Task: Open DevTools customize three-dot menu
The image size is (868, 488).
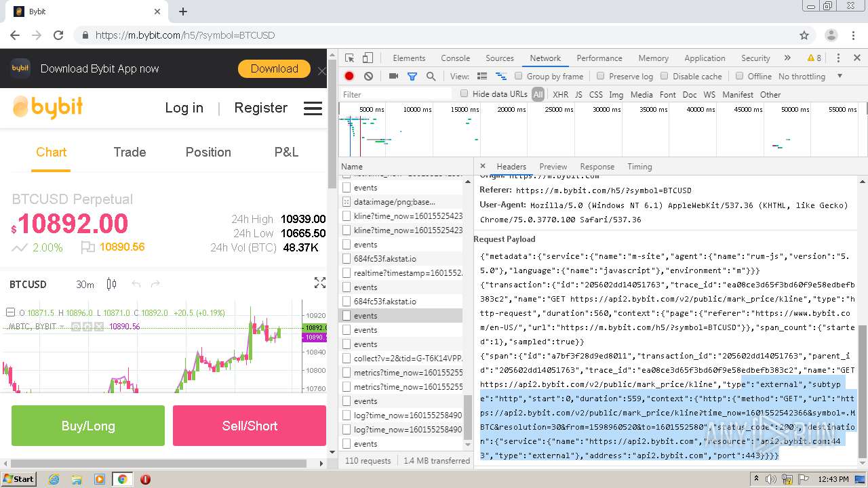Action: point(838,58)
